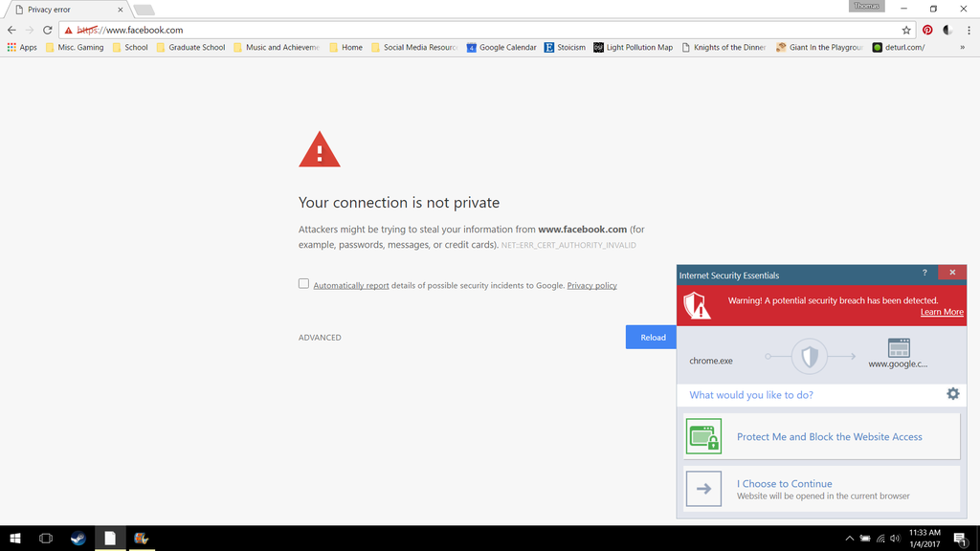Click the help question mark in security popup

[924, 273]
